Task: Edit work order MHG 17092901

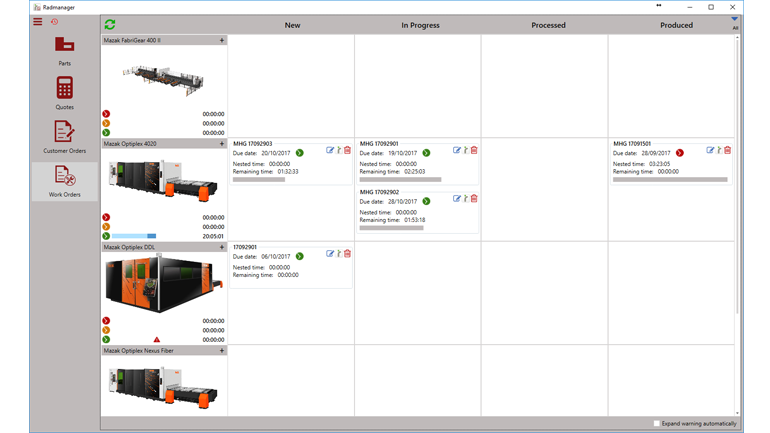Action: (x=457, y=150)
